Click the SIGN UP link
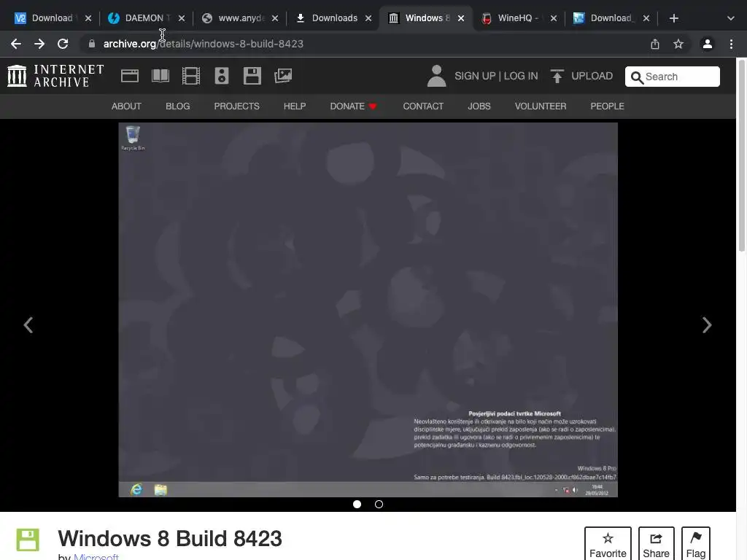This screenshot has height=560, width=747. coord(475,76)
